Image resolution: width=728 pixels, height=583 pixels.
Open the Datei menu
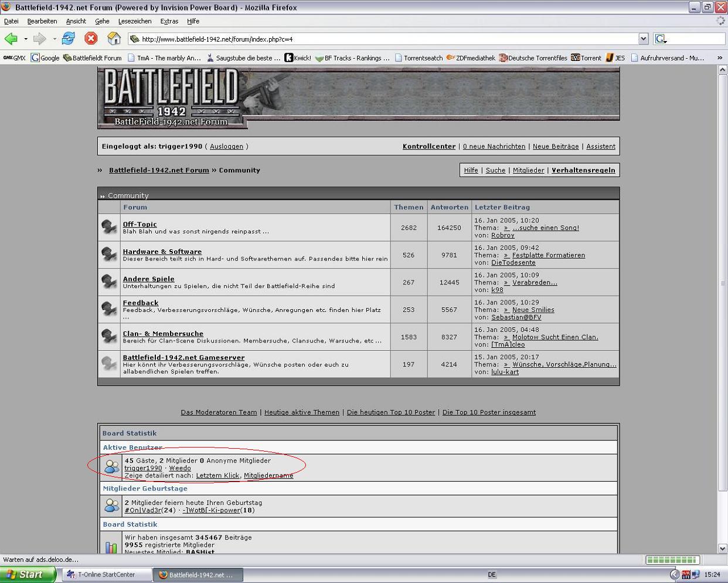click(11, 21)
